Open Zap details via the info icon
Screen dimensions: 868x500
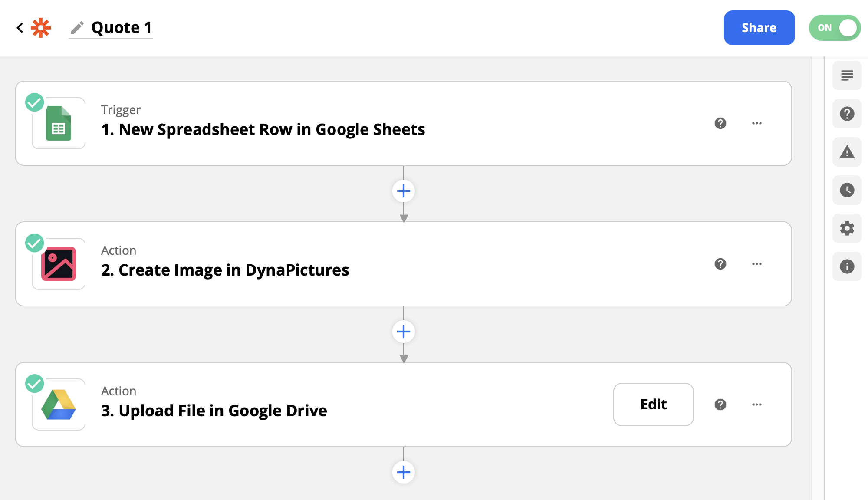point(847,266)
